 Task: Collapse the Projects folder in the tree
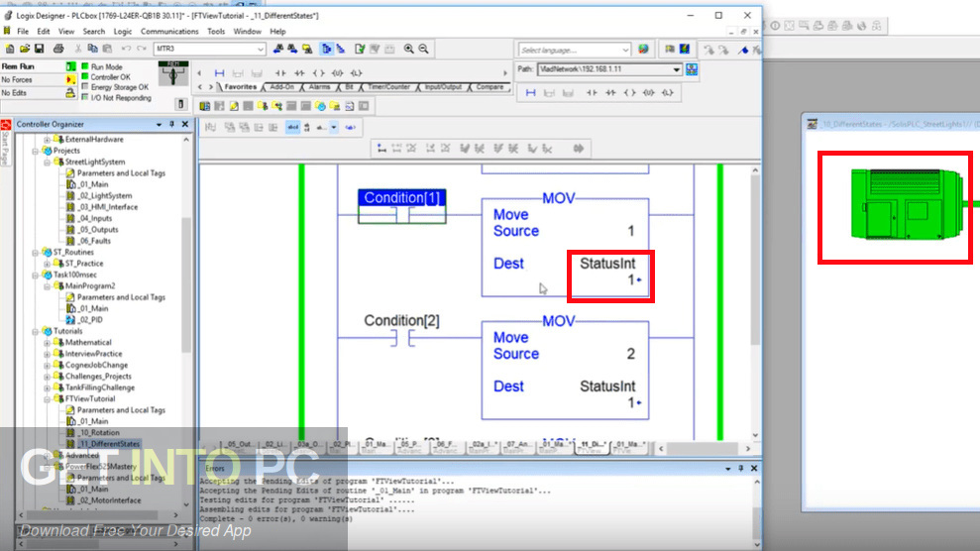[36, 151]
